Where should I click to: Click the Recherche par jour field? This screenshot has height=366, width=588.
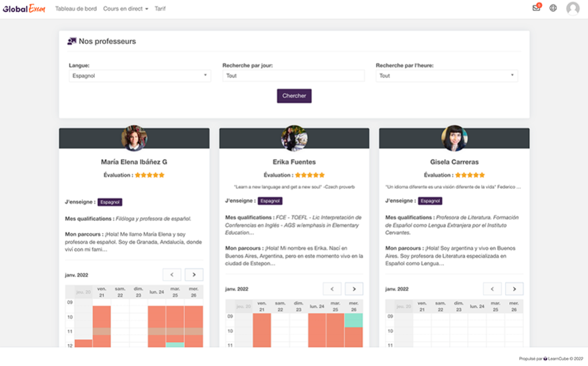click(x=293, y=76)
